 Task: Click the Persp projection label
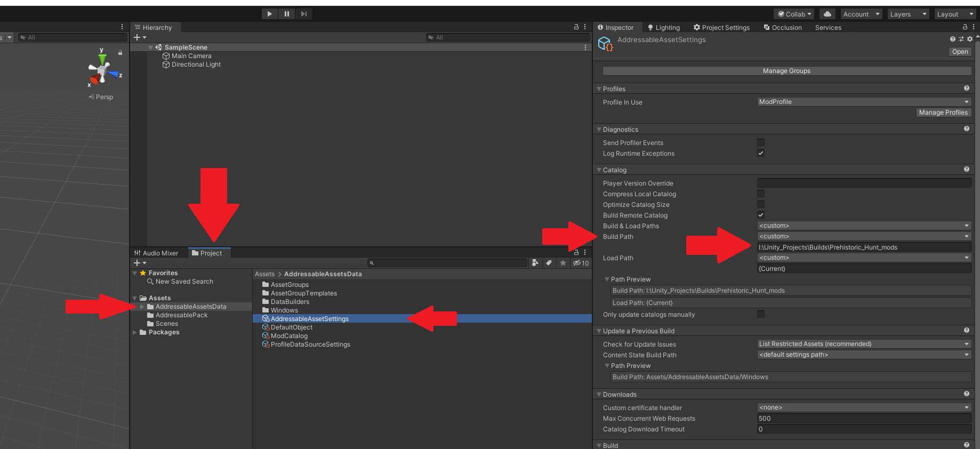tap(101, 97)
